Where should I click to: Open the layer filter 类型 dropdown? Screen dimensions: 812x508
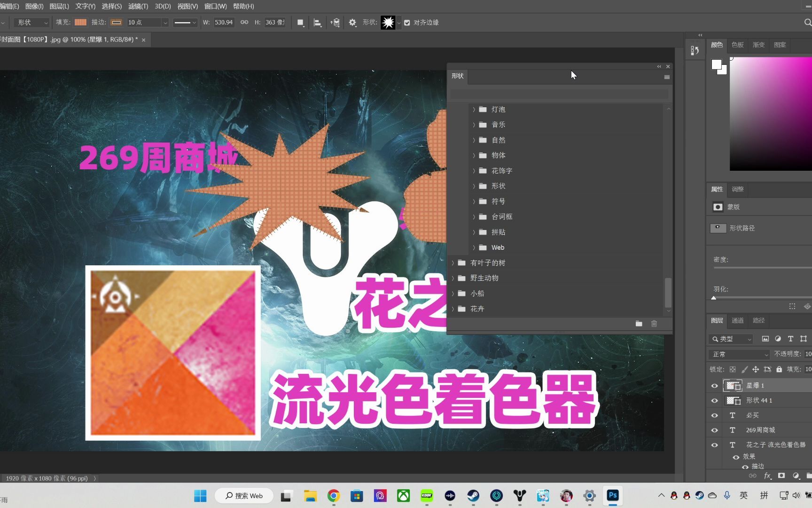[x=732, y=339]
